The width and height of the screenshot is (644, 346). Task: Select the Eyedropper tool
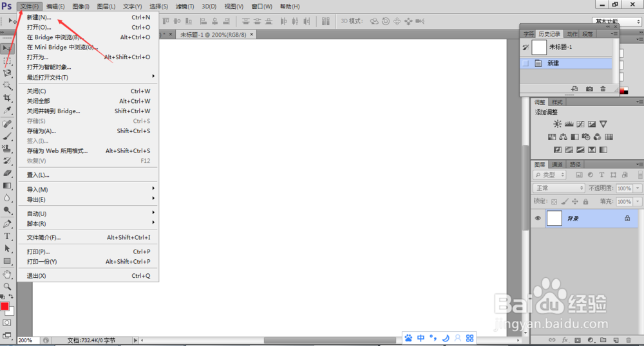[7, 110]
